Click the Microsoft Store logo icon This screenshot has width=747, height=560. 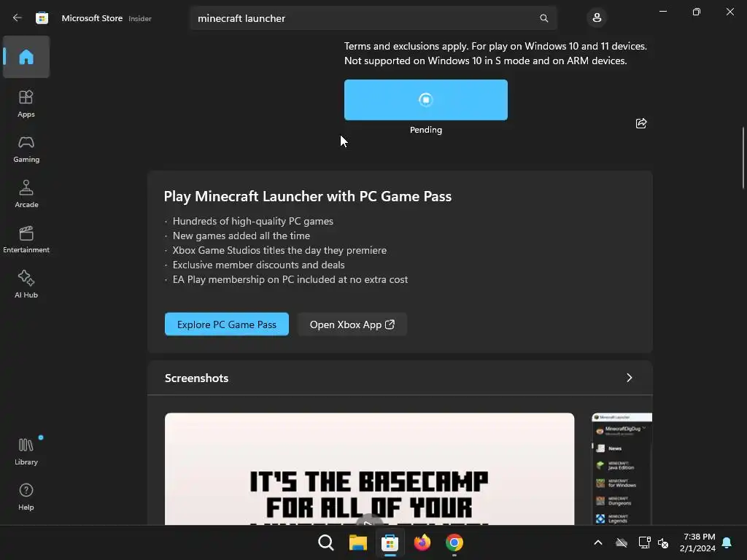tap(42, 18)
